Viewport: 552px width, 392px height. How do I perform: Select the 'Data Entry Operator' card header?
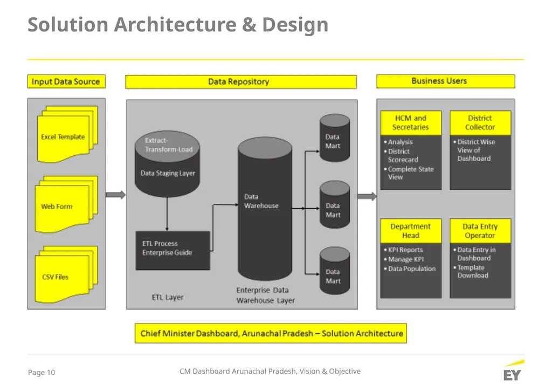pyautogui.click(x=480, y=231)
